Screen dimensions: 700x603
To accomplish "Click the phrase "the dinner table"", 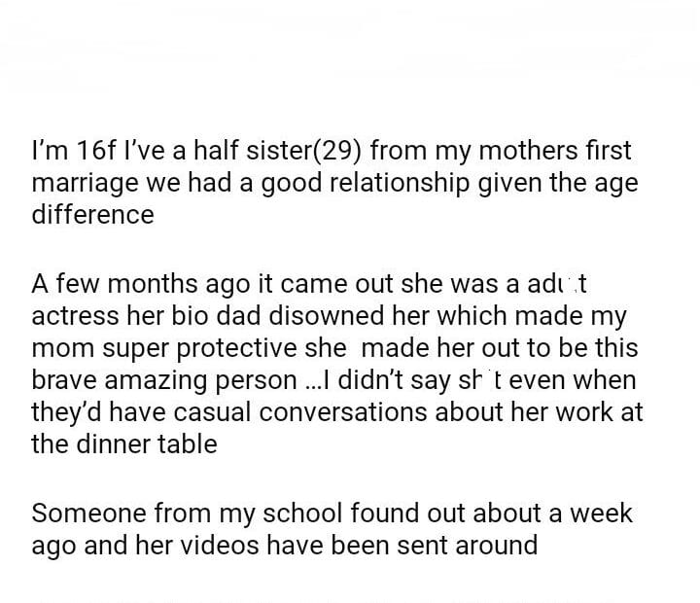I will pyautogui.click(x=123, y=444).
